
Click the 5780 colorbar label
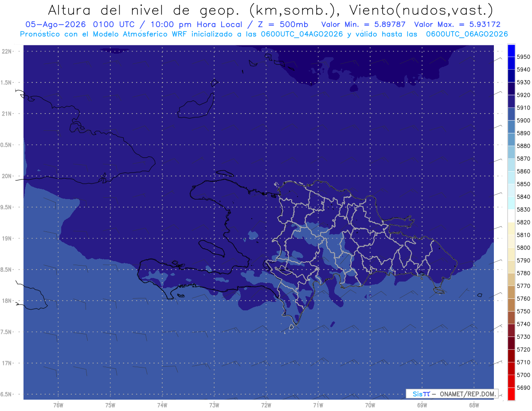tap(523, 273)
